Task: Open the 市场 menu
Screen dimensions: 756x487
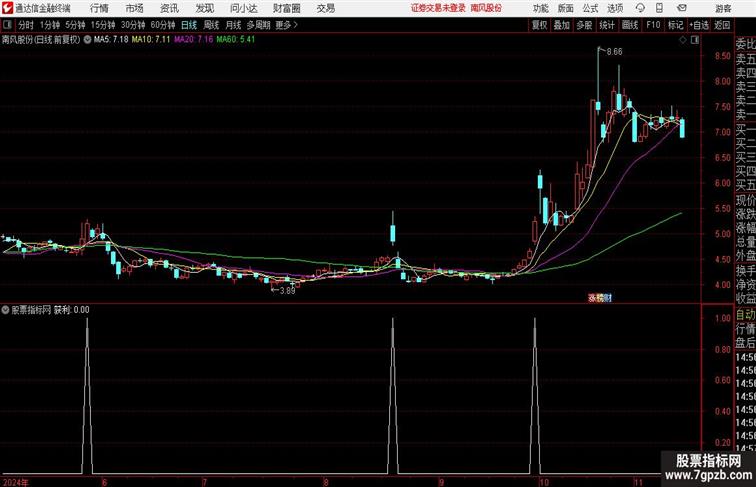Action: pos(135,8)
